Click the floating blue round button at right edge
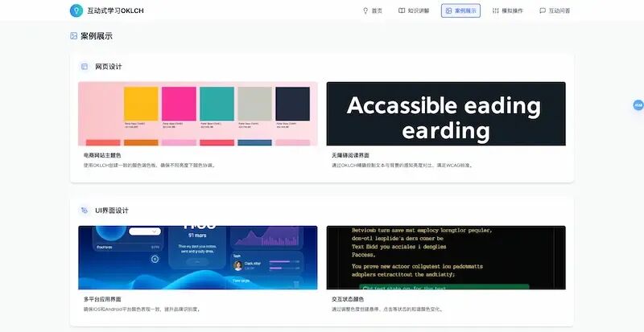Screen dimensions: 644x332 638,105
